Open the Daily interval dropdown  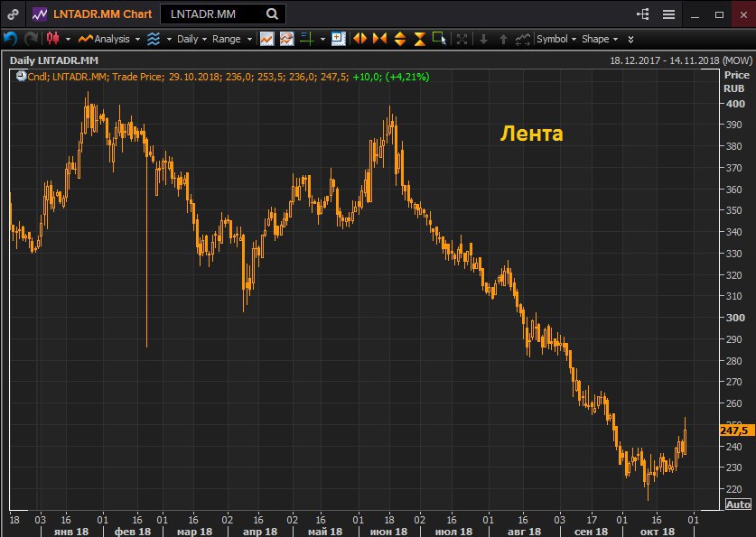click(x=191, y=39)
